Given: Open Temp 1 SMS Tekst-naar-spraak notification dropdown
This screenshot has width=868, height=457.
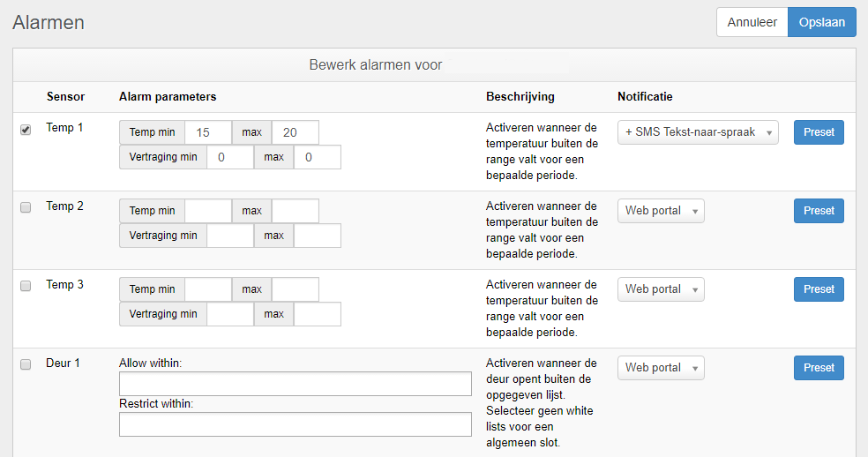Looking at the screenshot, I should point(697,132).
